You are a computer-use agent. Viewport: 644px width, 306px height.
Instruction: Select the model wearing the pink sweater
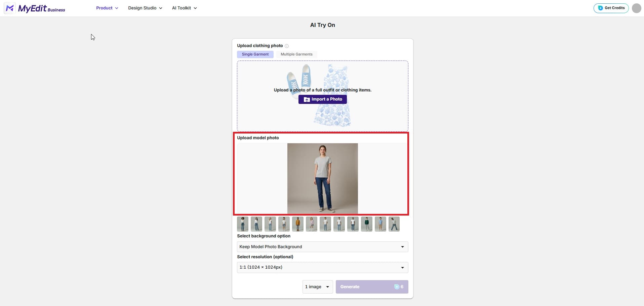tap(311, 224)
